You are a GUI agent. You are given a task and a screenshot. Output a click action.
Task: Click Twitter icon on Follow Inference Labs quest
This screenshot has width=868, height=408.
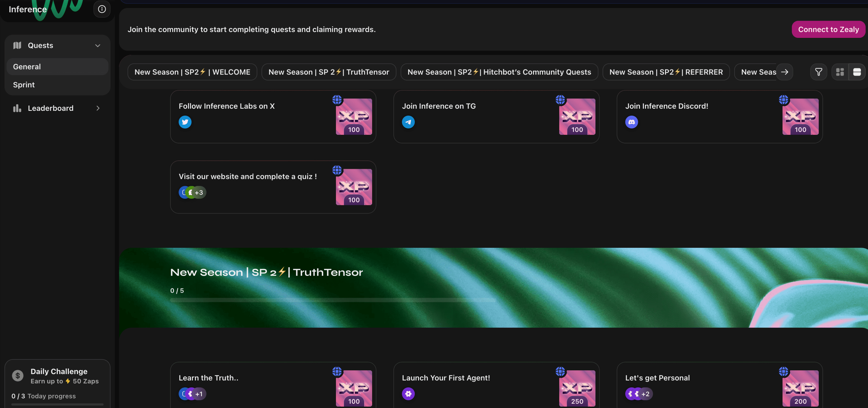tap(185, 122)
